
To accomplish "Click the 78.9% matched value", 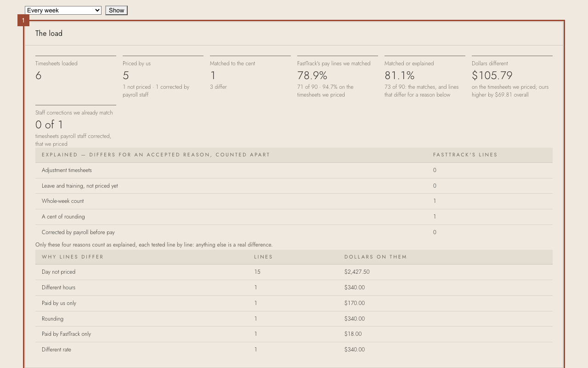I will click(x=312, y=75).
